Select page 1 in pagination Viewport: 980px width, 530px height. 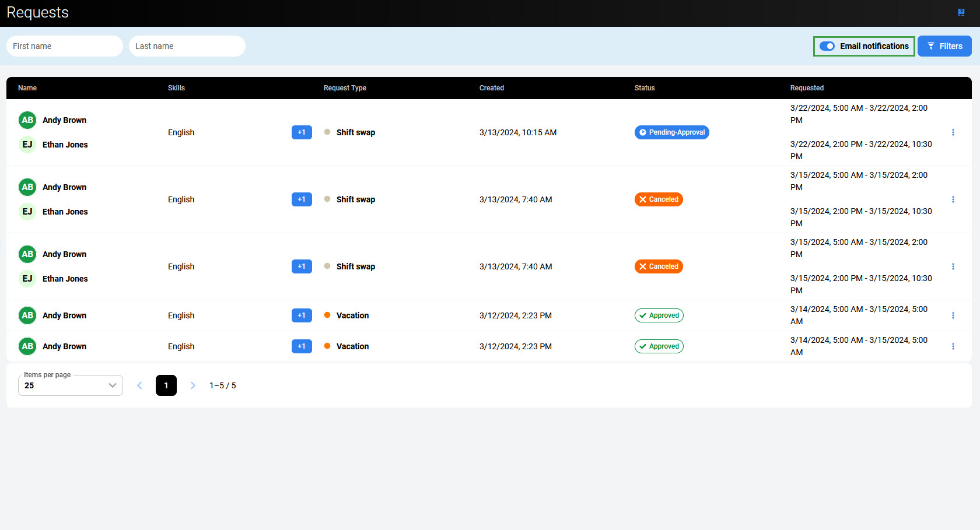click(166, 385)
